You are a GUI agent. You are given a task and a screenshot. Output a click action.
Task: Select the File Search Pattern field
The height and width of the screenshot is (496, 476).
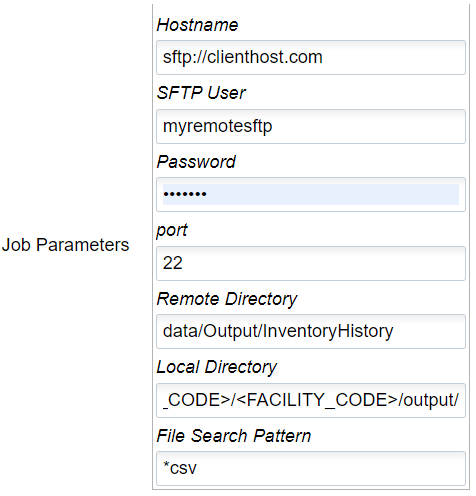pos(311,469)
